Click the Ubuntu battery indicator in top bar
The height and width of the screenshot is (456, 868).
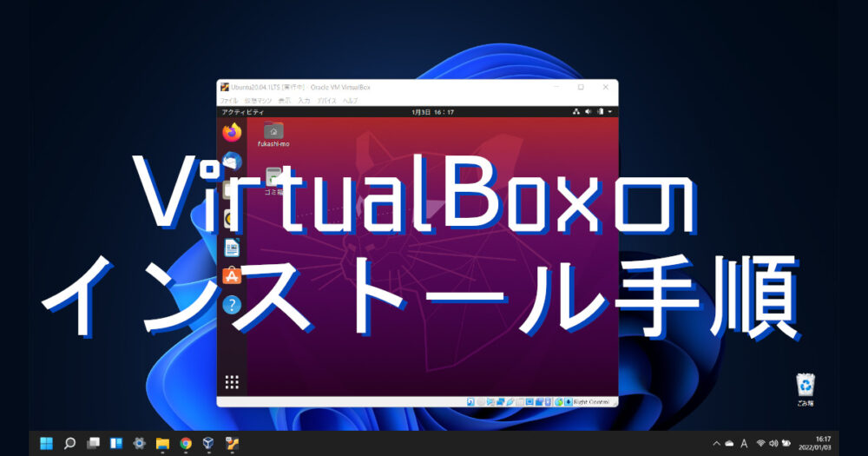[x=600, y=112]
